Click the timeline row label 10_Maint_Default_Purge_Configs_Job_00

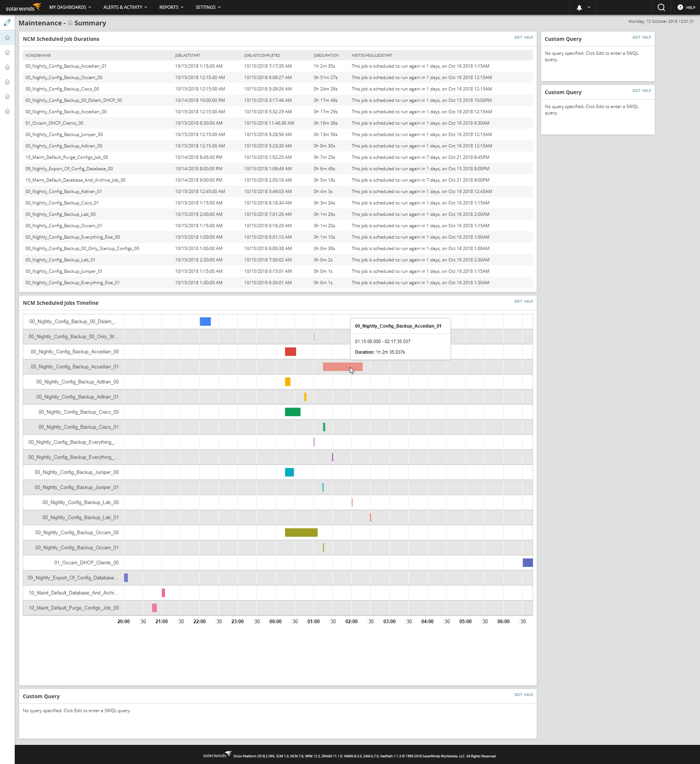(x=74, y=608)
